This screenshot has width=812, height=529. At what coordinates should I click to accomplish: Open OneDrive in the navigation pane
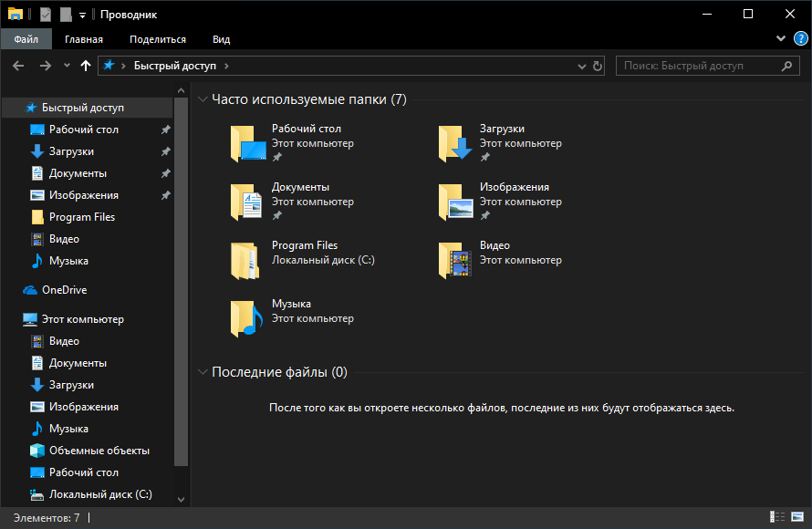64,290
